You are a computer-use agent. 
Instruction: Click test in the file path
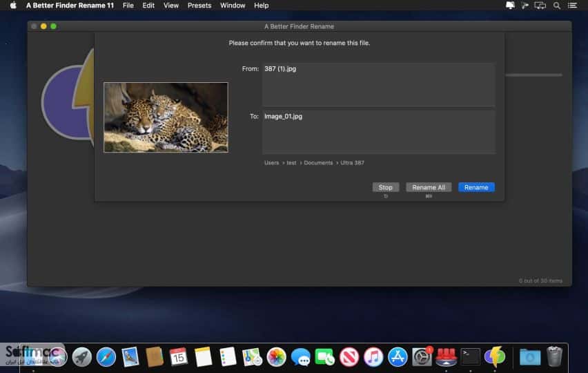pyautogui.click(x=291, y=163)
